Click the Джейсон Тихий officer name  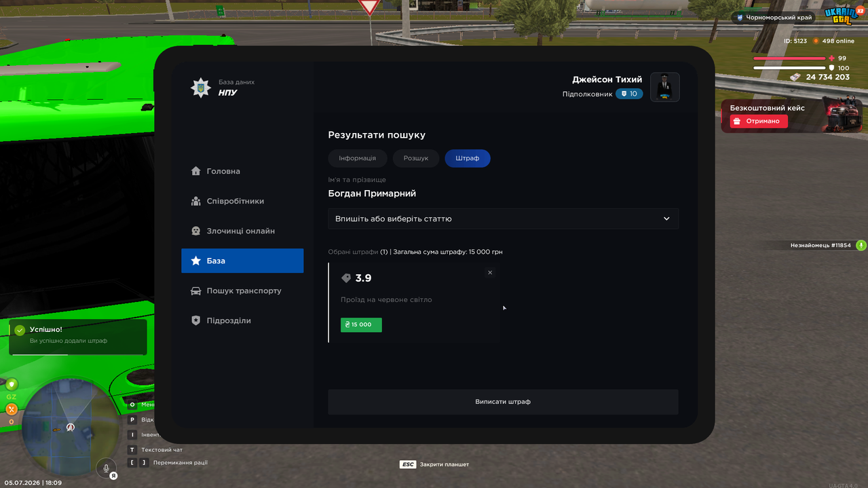coord(607,79)
